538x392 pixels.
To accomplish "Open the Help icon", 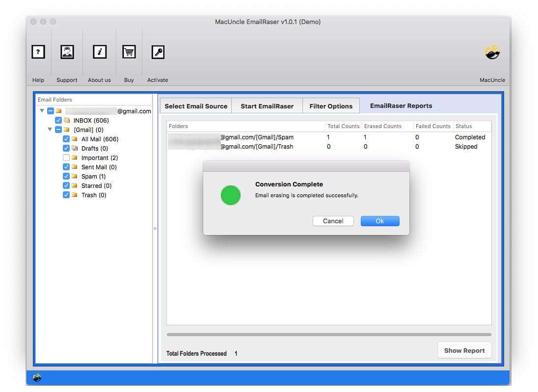I will coord(38,52).
